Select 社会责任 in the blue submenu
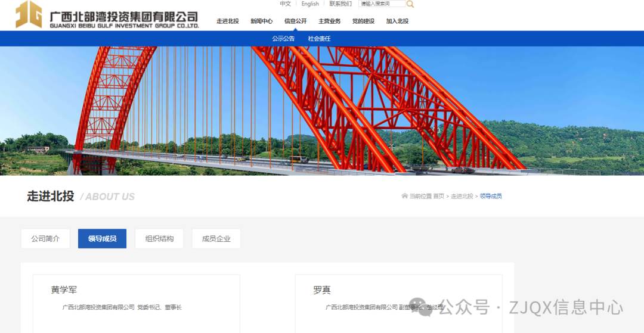 pyautogui.click(x=319, y=39)
